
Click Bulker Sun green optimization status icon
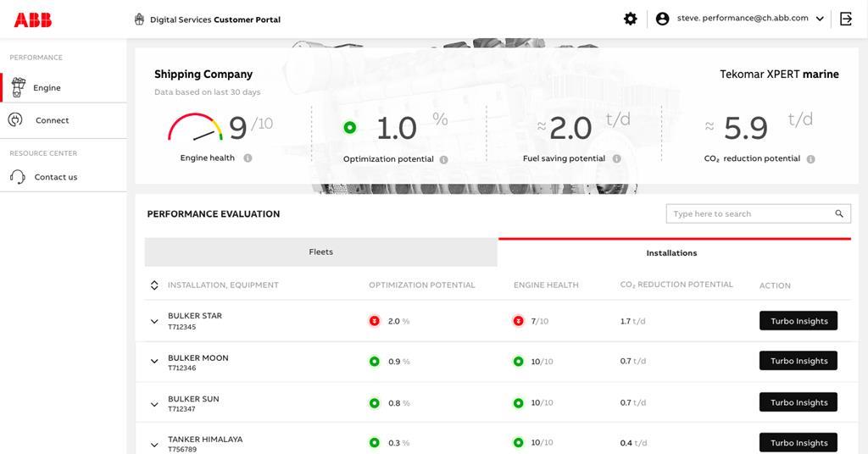375,403
